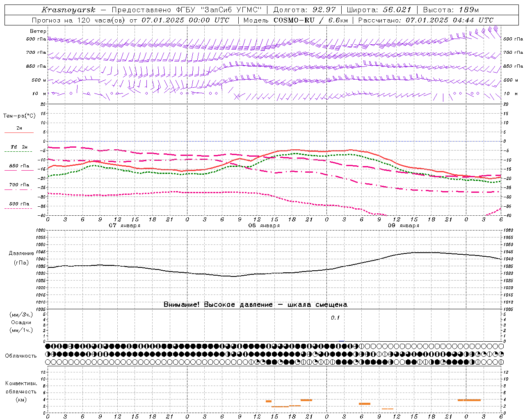
Task: Click the 700 гПа temperature legend entry
Action: coord(19,185)
